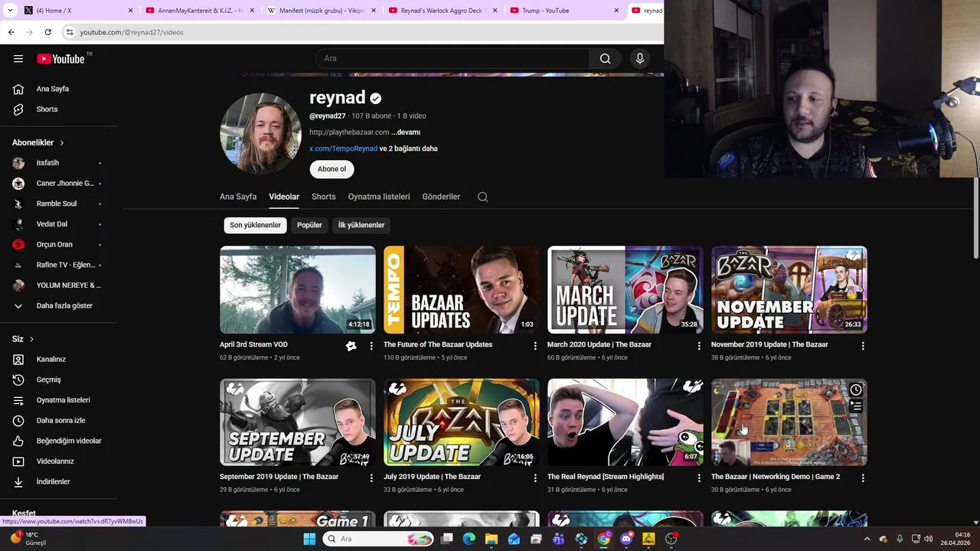Image resolution: width=980 pixels, height=551 pixels.
Task: Switch to Oynatma listeleri channel tab
Action: 379,197
